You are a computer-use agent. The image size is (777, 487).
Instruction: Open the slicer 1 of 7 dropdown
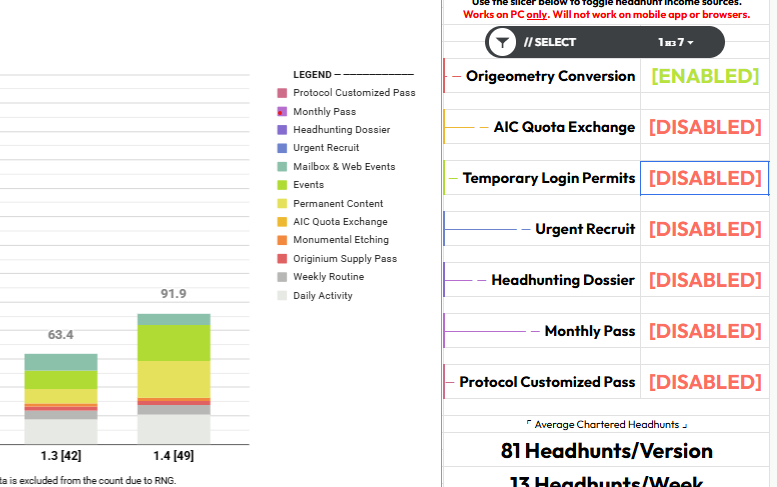tap(675, 42)
